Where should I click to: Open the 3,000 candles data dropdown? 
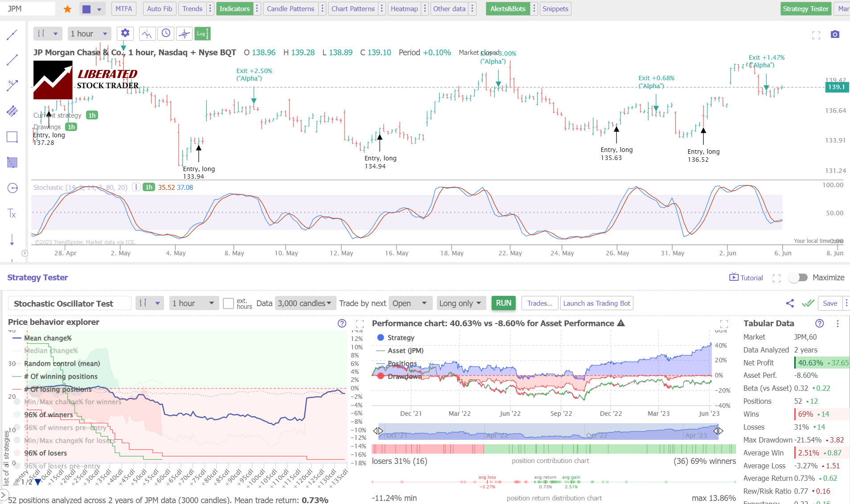(x=305, y=303)
